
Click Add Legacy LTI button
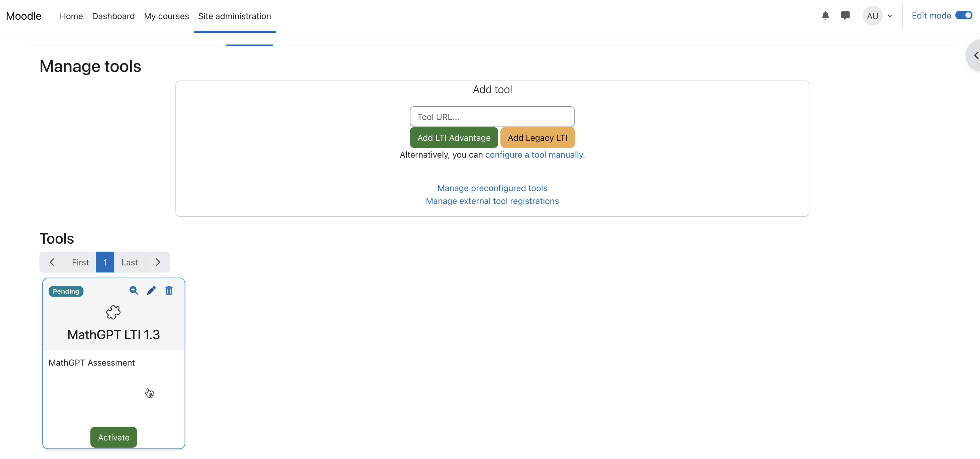click(x=537, y=137)
